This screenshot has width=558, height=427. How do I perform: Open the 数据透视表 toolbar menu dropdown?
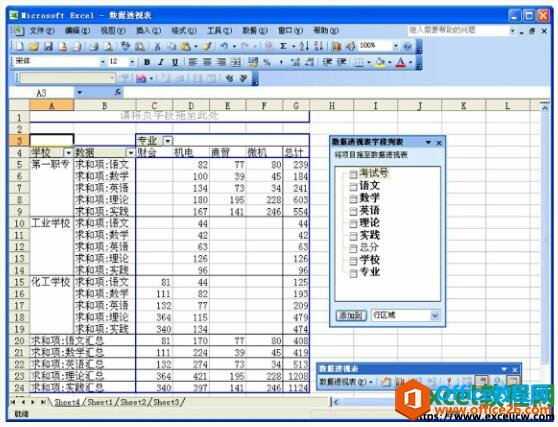pyautogui.click(x=345, y=381)
